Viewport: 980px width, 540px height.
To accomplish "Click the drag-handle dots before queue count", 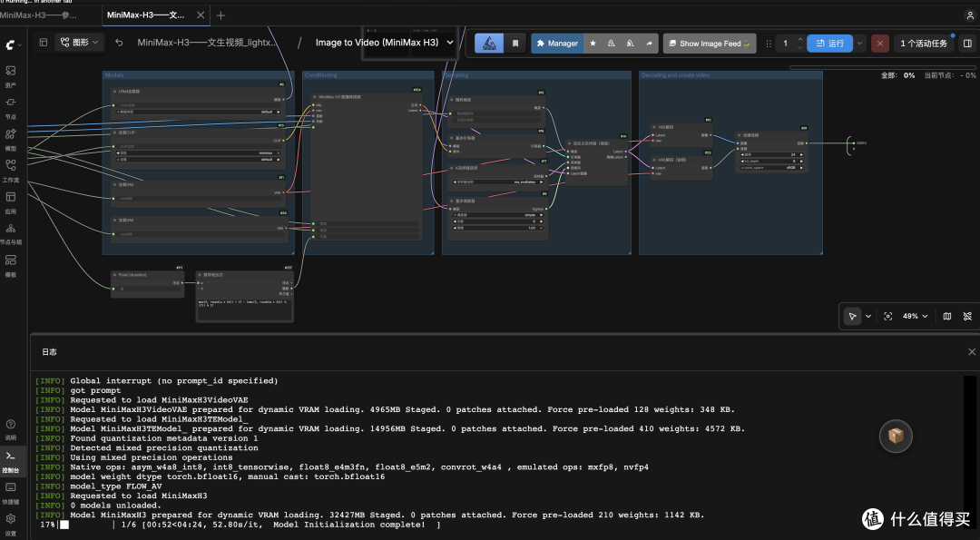I will (769, 44).
